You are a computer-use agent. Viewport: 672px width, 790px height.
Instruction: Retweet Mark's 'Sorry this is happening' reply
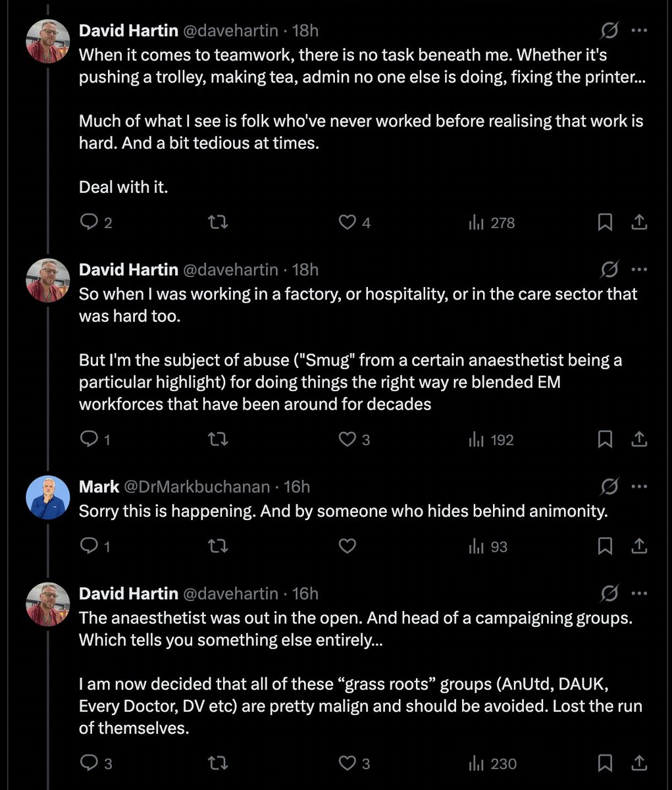218,546
